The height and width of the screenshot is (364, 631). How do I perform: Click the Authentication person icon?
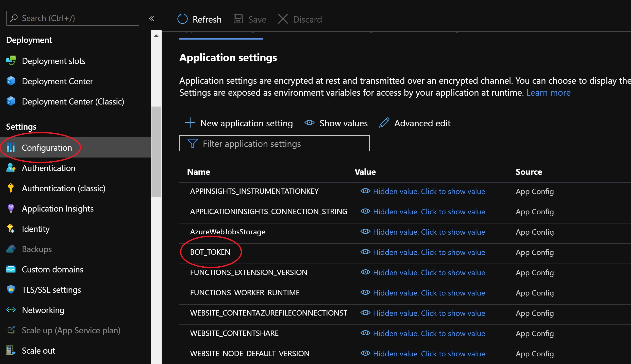(x=11, y=168)
